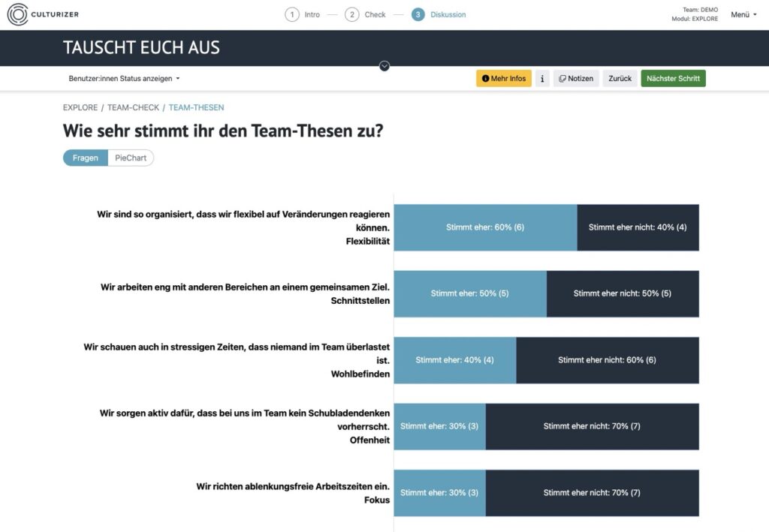This screenshot has width=769, height=532.
Task: Click the small 'i' info icon button
Action: click(x=542, y=78)
